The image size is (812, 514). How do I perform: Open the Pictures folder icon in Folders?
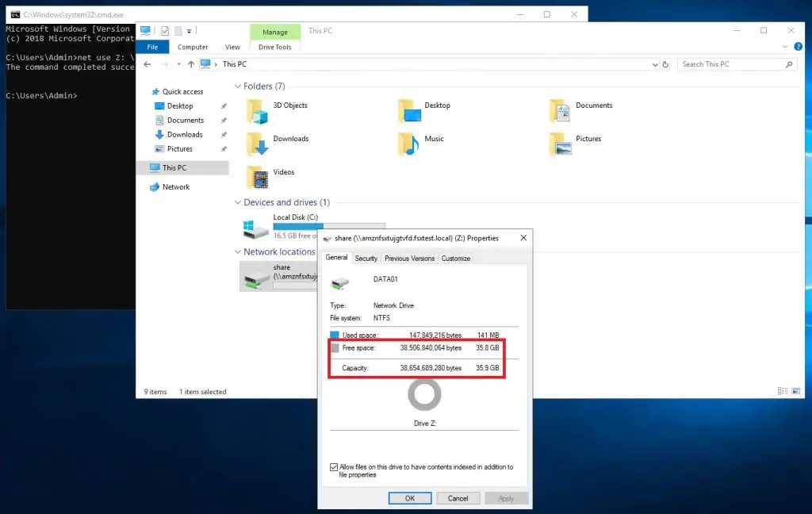pyautogui.click(x=561, y=144)
